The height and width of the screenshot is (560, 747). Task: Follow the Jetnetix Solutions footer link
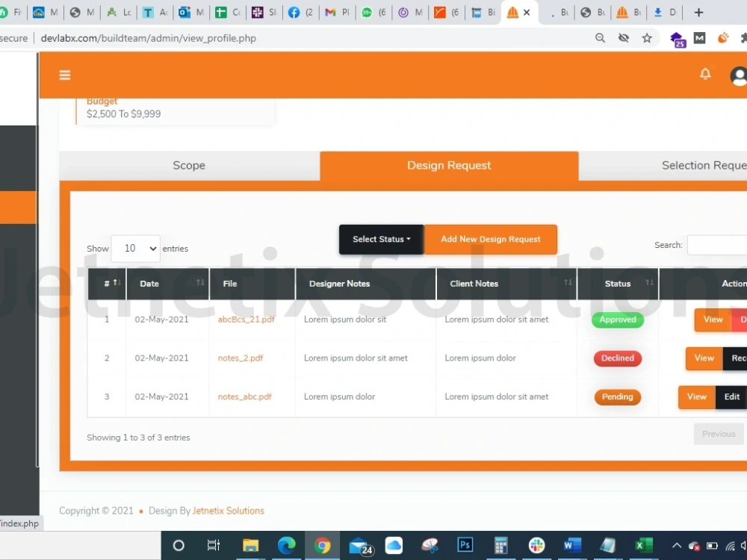[228, 511]
